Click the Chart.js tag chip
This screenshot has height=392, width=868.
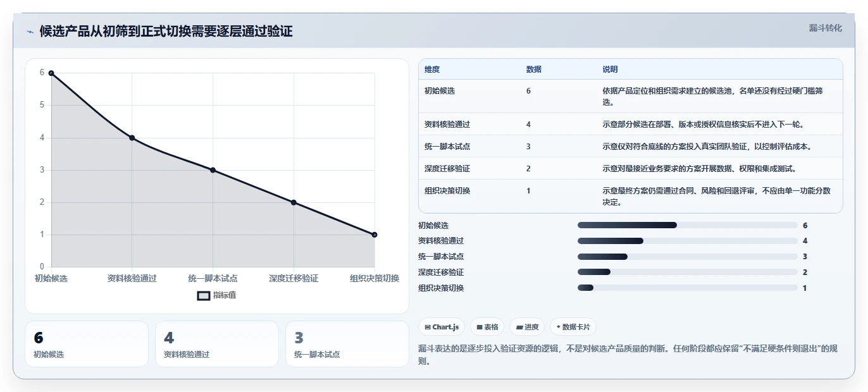click(442, 327)
